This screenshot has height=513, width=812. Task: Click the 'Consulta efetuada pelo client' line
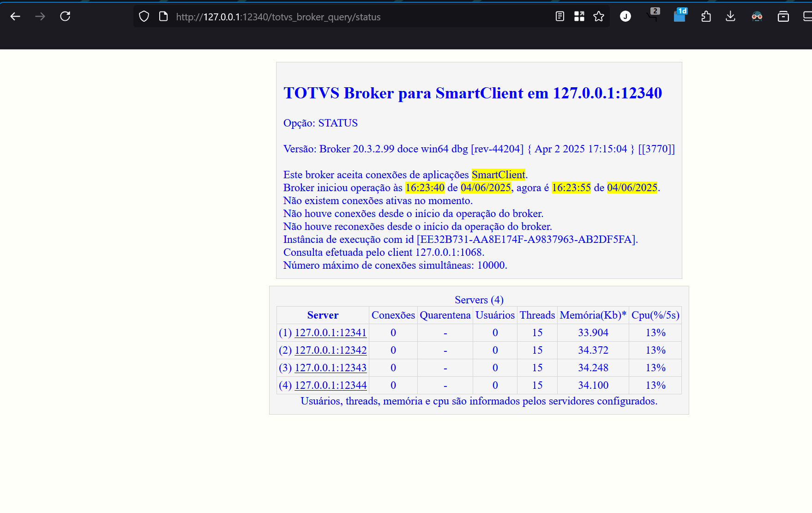pos(384,252)
